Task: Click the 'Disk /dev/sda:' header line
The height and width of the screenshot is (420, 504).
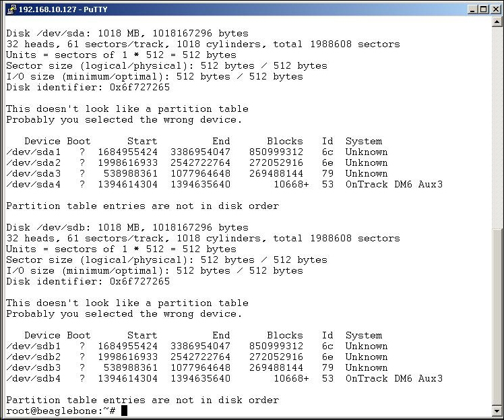Action: click(x=127, y=34)
